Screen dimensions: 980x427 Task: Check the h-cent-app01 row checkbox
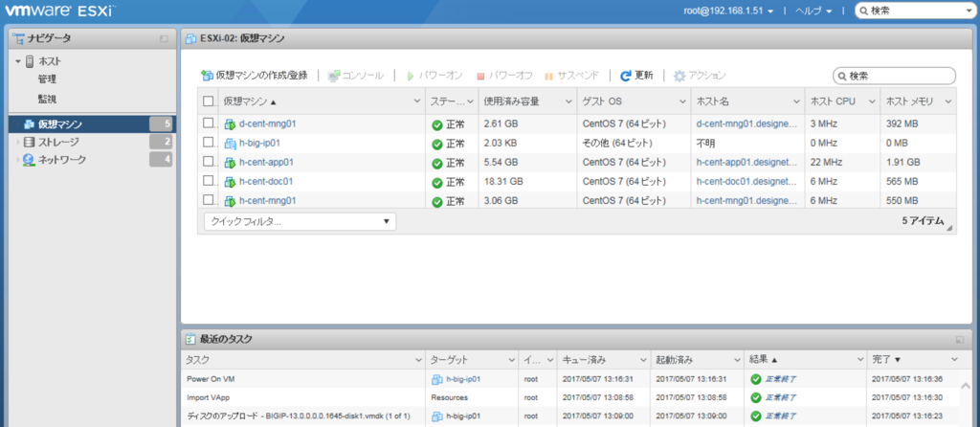tap(208, 162)
